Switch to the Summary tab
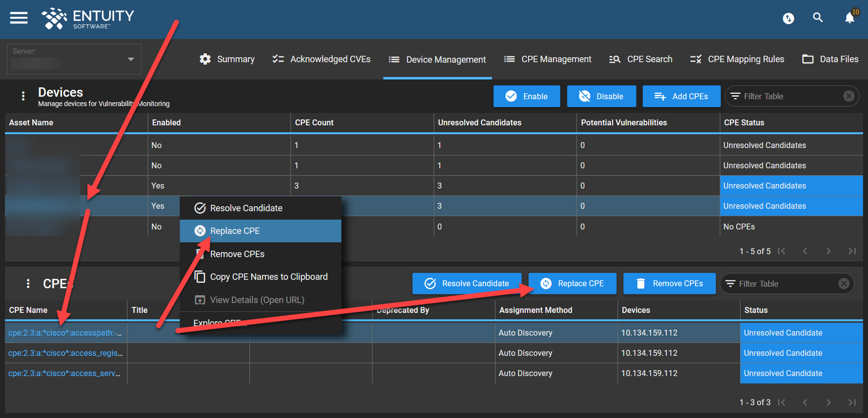Screen dimensions: 868x418 click(227, 59)
